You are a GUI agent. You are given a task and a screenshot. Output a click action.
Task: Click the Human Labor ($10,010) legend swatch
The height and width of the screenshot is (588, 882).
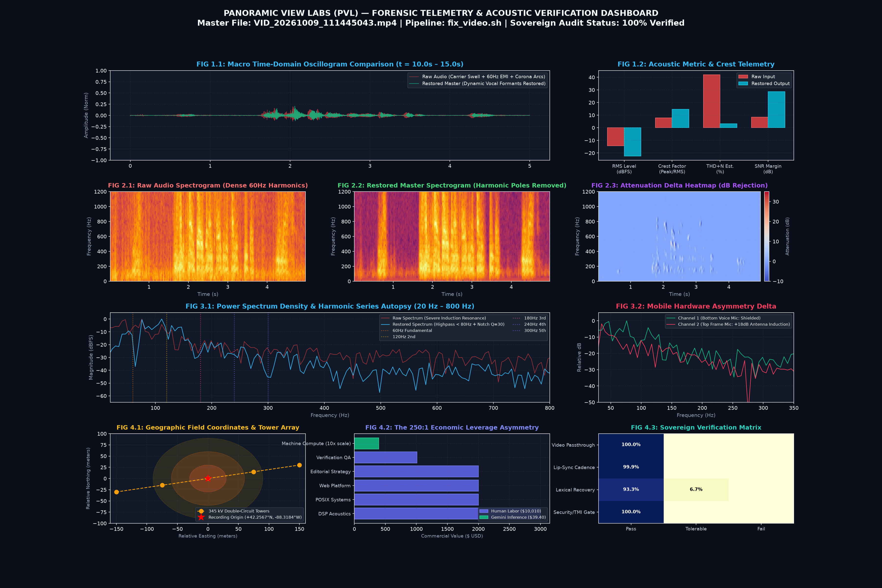coord(484,511)
